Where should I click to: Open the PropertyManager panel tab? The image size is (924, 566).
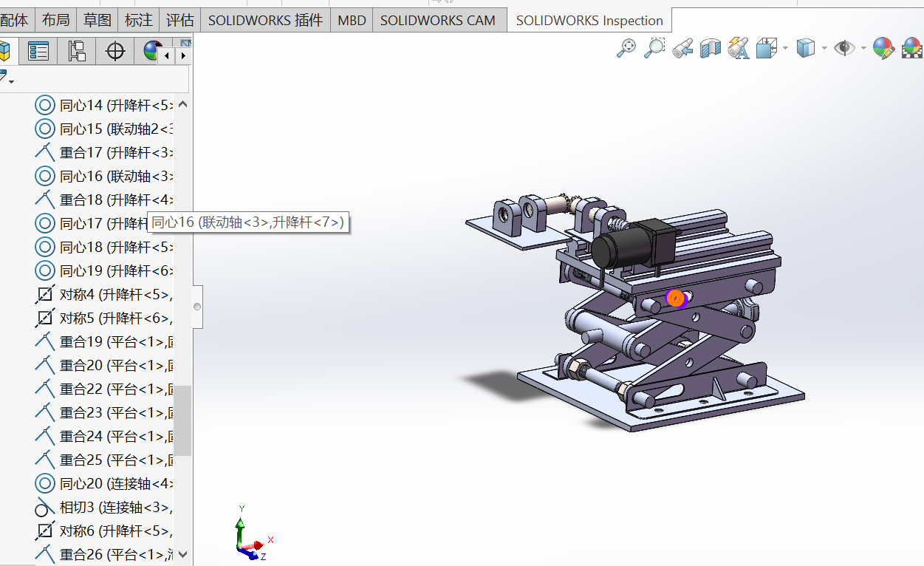38,51
